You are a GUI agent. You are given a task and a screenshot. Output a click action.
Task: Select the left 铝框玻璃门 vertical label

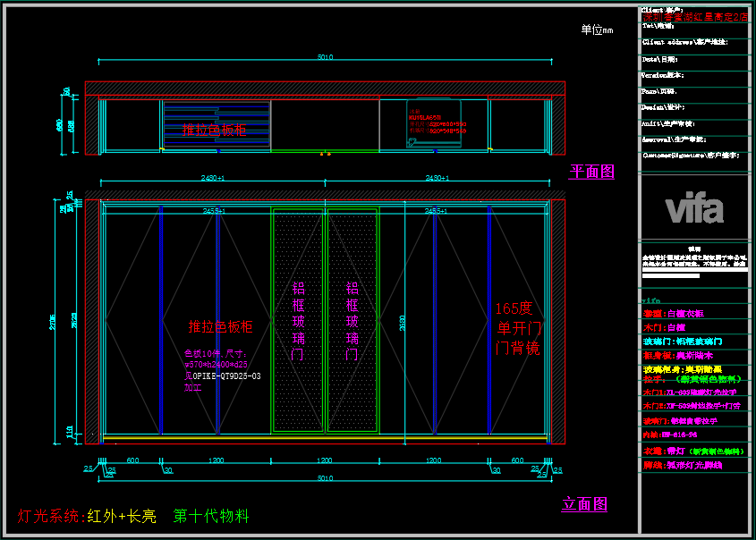click(298, 321)
